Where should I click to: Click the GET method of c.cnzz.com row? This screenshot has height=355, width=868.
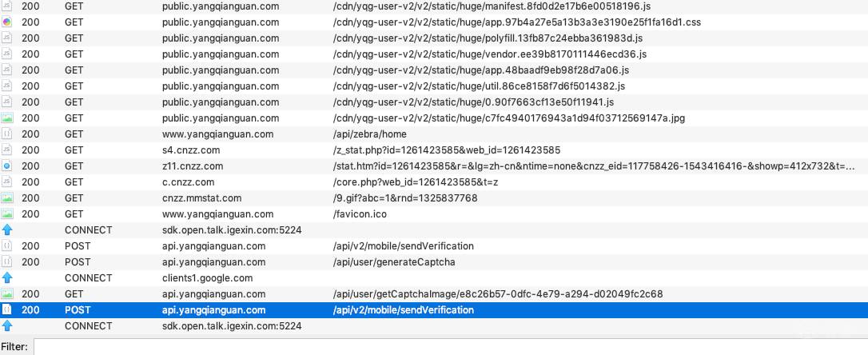pyautogui.click(x=74, y=182)
